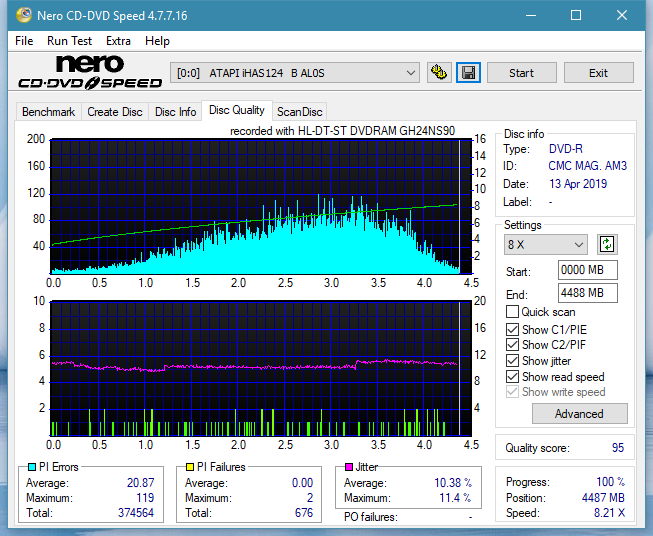This screenshot has height=536, width=653.
Task: Click PI Errors maximum value 119
Action: coord(145,498)
